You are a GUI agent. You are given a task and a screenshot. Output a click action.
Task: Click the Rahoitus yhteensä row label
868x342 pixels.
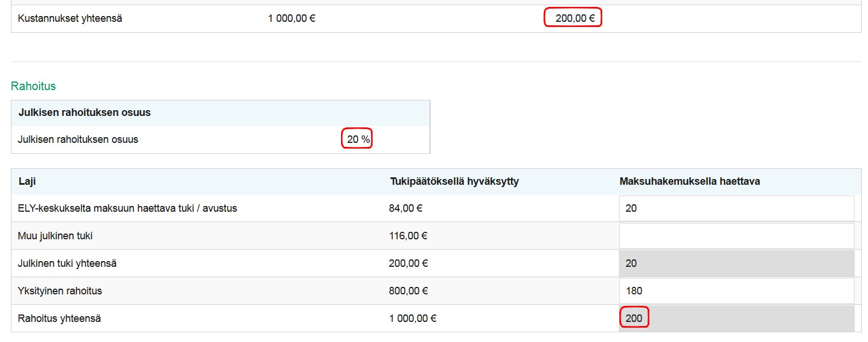(59, 318)
